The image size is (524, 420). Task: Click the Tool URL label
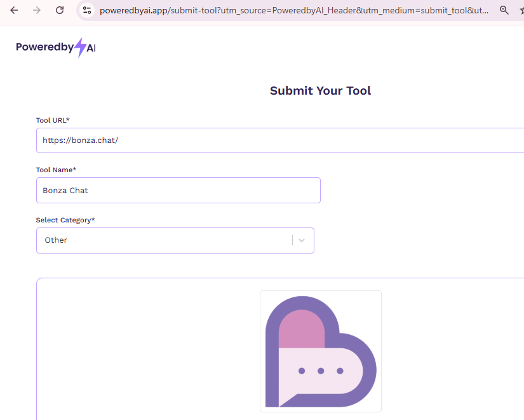click(x=53, y=120)
